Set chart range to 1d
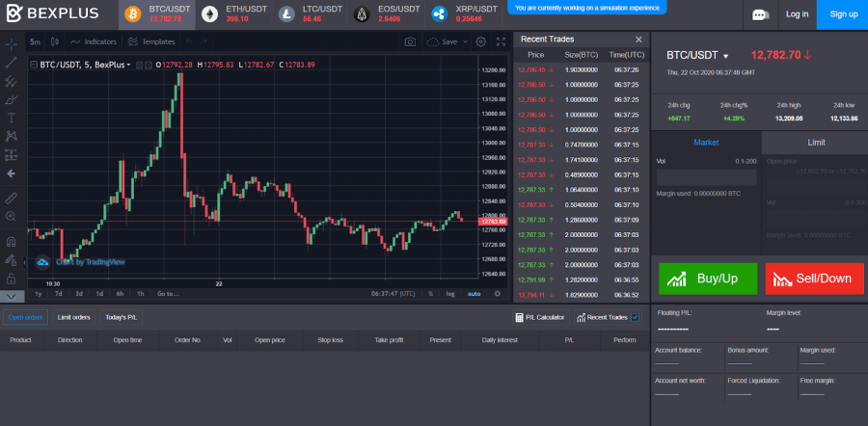 [99, 294]
